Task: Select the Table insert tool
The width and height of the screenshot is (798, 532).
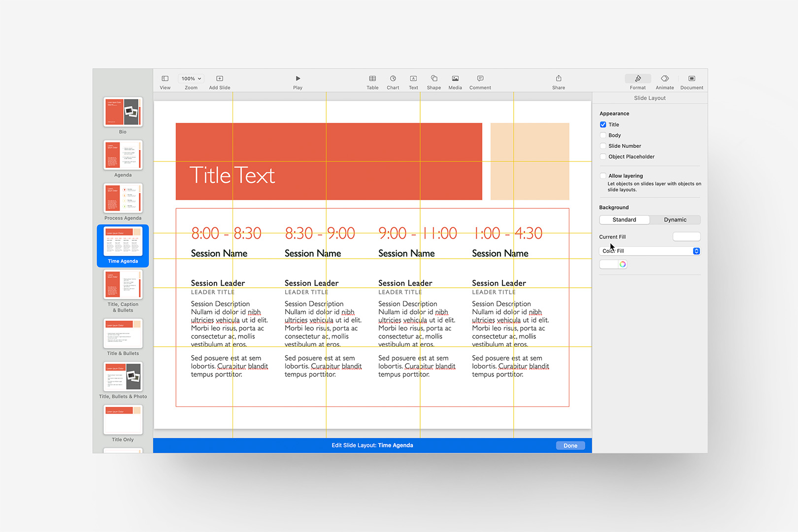Action: coord(372,81)
